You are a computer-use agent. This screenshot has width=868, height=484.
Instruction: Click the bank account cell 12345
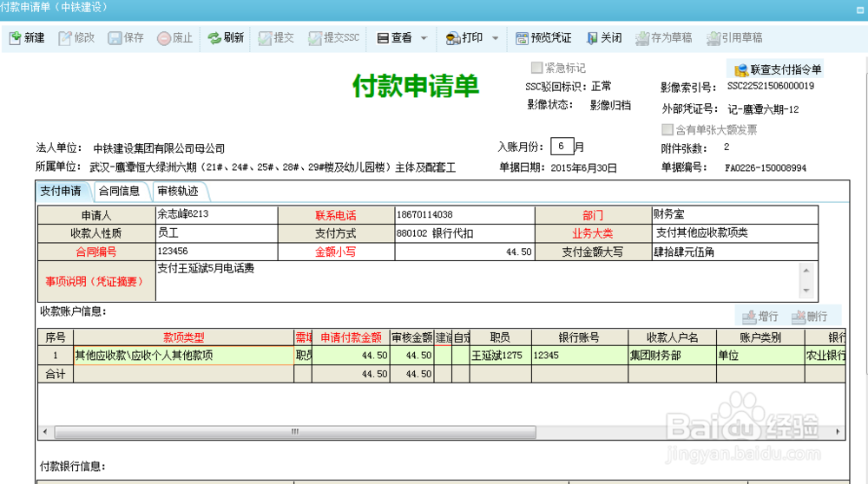pyautogui.click(x=580, y=355)
